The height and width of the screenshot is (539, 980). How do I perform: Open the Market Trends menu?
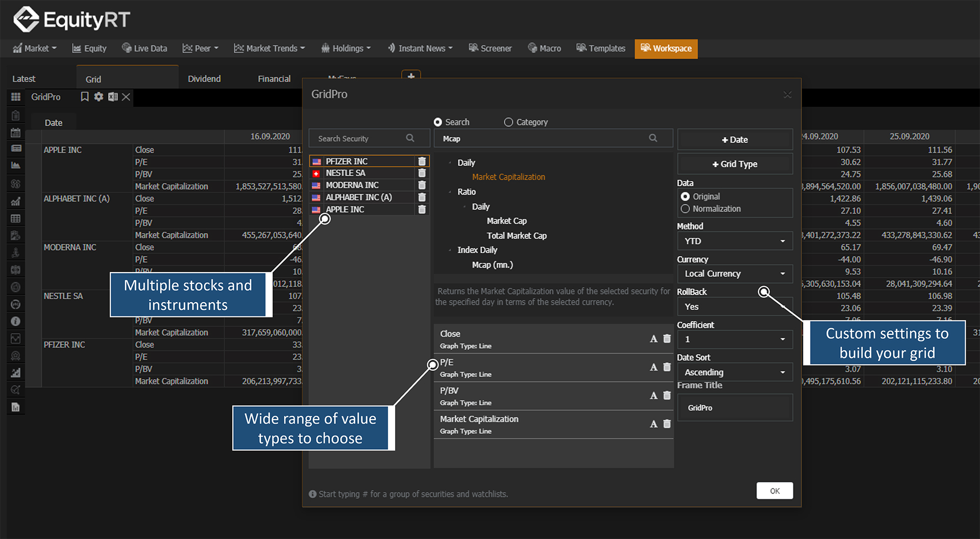(x=269, y=48)
